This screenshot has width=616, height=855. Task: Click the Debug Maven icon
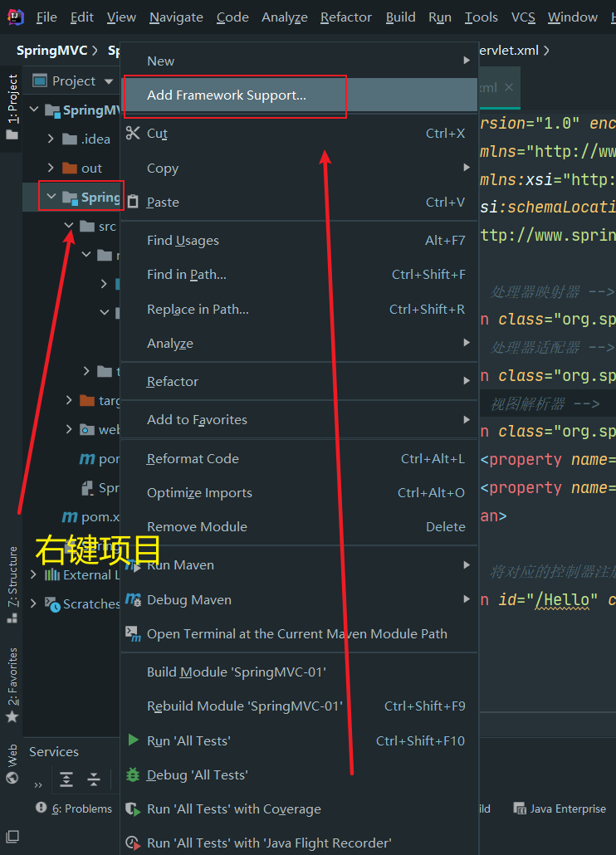point(133,600)
